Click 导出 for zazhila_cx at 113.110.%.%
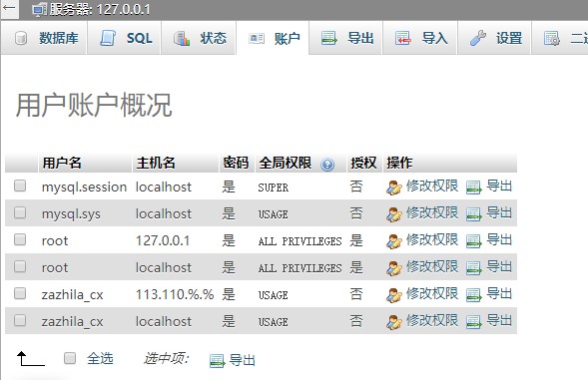The width and height of the screenshot is (588, 380). pyautogui.click(x=499, y=293)
